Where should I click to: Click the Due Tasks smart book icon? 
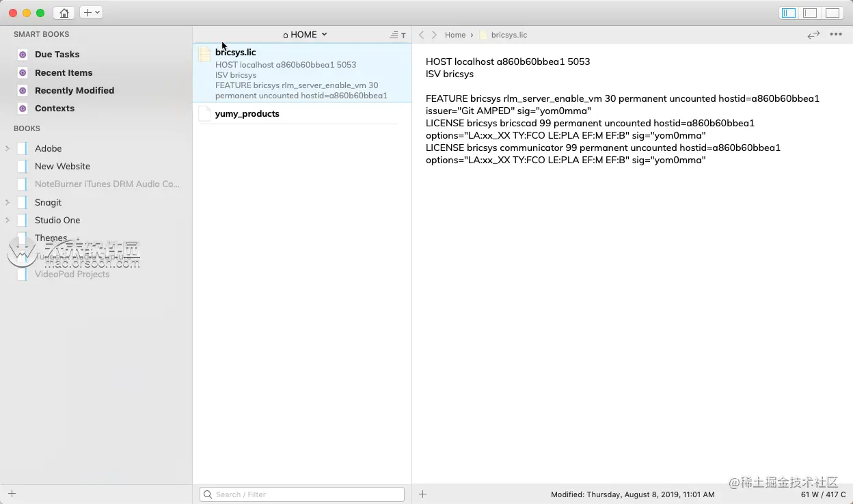[x=23, y=55]
